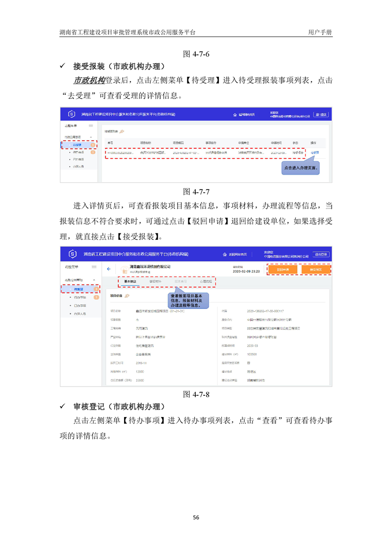Open 办理人员 menu item in Figure 4-7-7 sidebar
The image size is (392, 555).
pyautogui.click(x=79, y=166)
